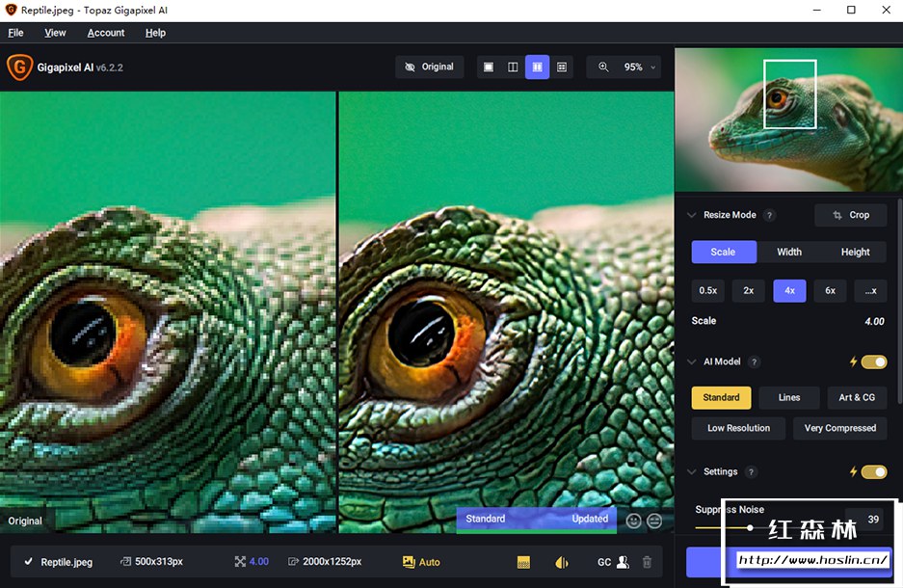
Task: Select the Width resize tab
Action: click(789, 252)
